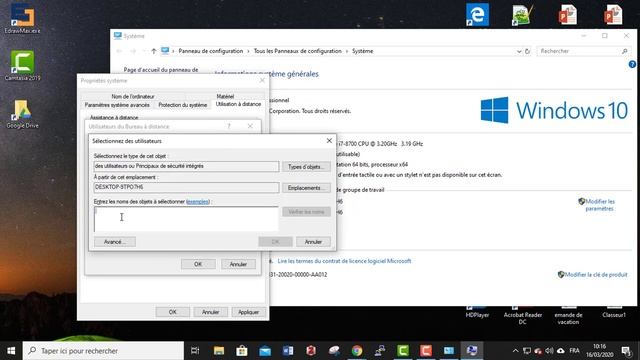
Task: Open Google Chrome from the taskbar
Action: (x=357, y=351)
